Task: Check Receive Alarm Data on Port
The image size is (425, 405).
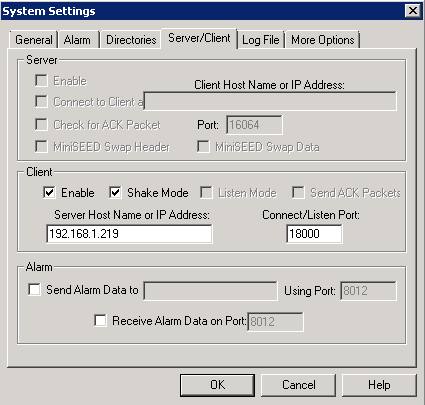Action: 101,320
